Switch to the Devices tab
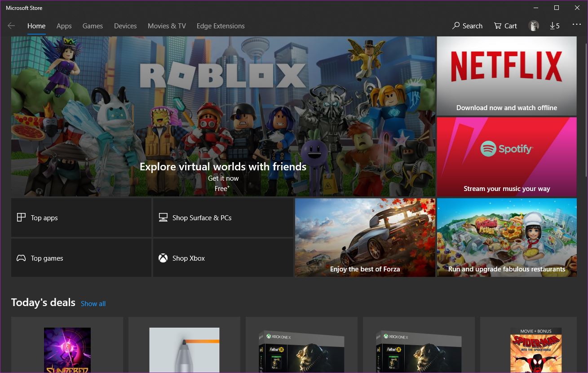588x373 pixels. pos(125,26)
